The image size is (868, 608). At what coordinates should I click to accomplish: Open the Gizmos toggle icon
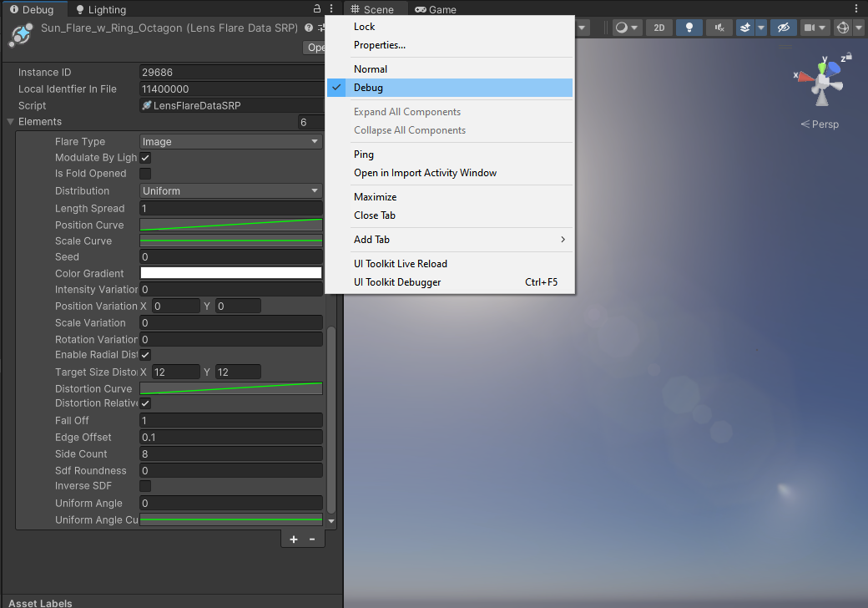[843, 28]
